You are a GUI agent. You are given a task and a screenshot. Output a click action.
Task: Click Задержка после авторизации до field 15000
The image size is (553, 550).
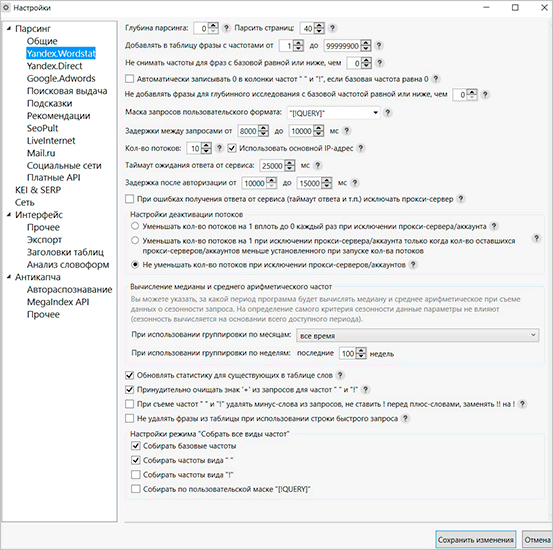pos(309,183)
